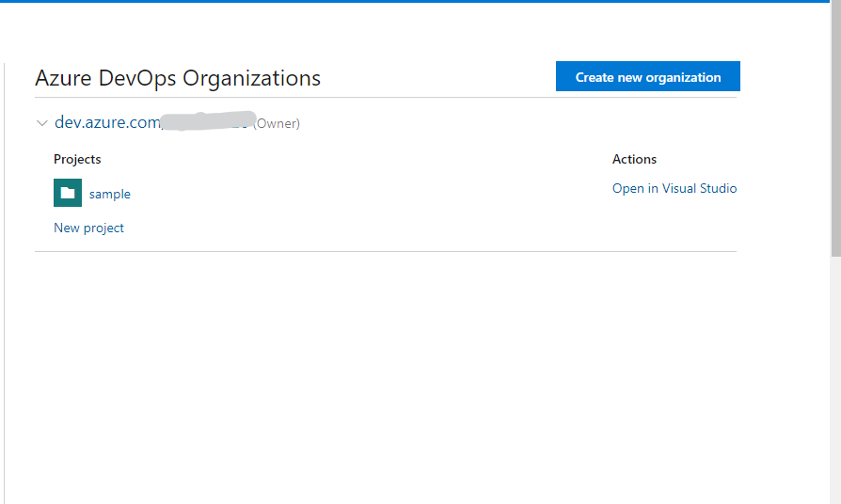Collapse the dev.azure.com organization chevron

pyautogui.click(x=41, y=123)
